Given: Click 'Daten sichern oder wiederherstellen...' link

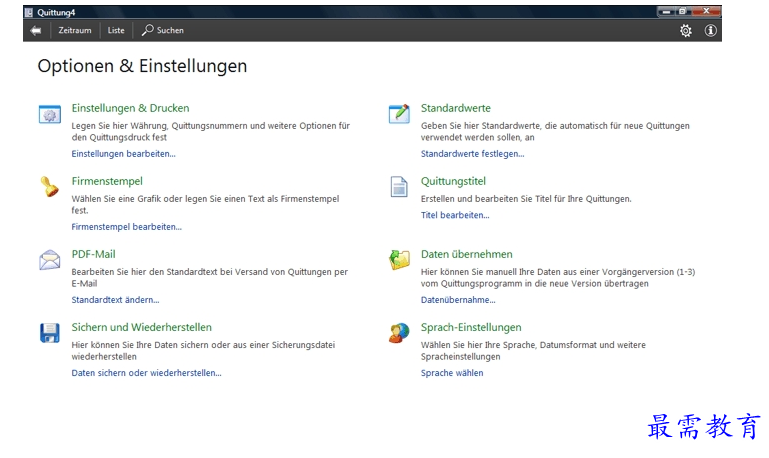Looking at the screenshot, I should point(146,373).
